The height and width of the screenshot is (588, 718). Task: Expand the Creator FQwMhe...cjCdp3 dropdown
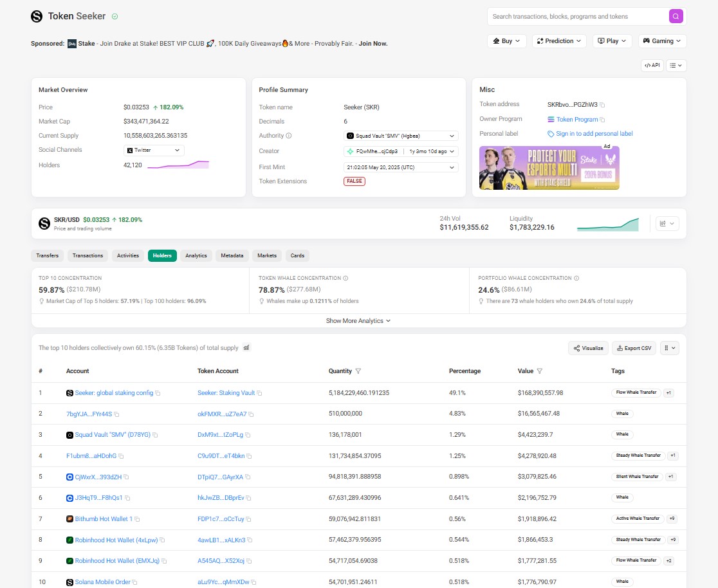point(401,152)
